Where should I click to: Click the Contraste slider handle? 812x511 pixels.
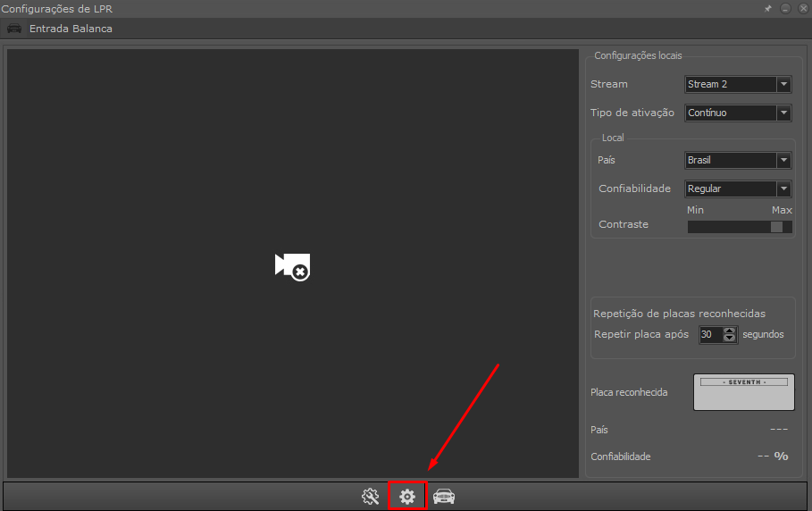coord(776,227)
